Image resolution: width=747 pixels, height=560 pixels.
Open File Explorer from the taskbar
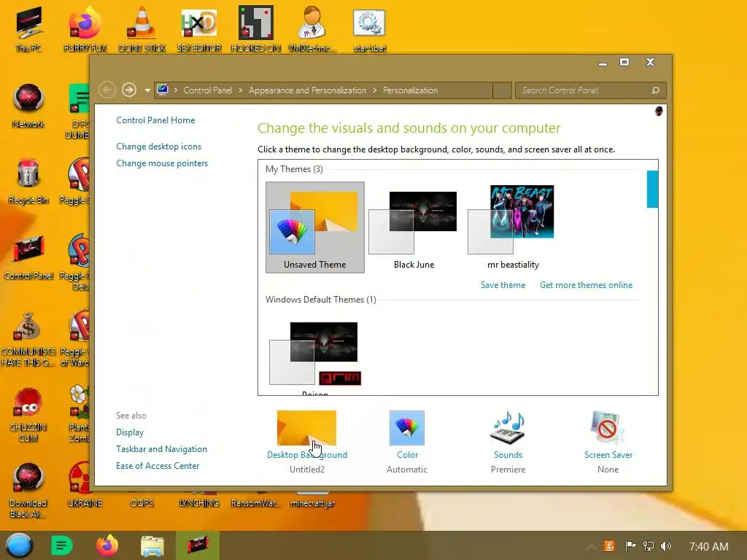[152, 545]
